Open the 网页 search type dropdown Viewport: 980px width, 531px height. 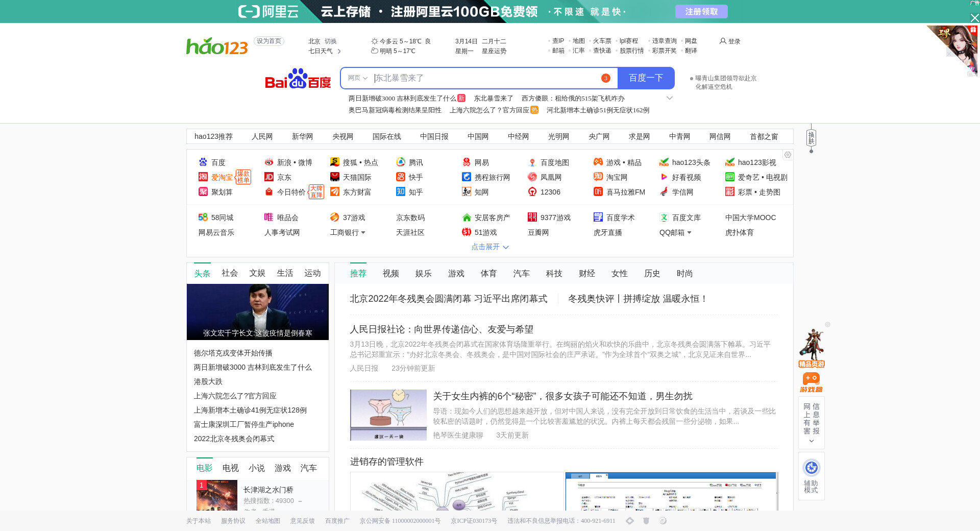pyautogui.click(x=357, y=78)
